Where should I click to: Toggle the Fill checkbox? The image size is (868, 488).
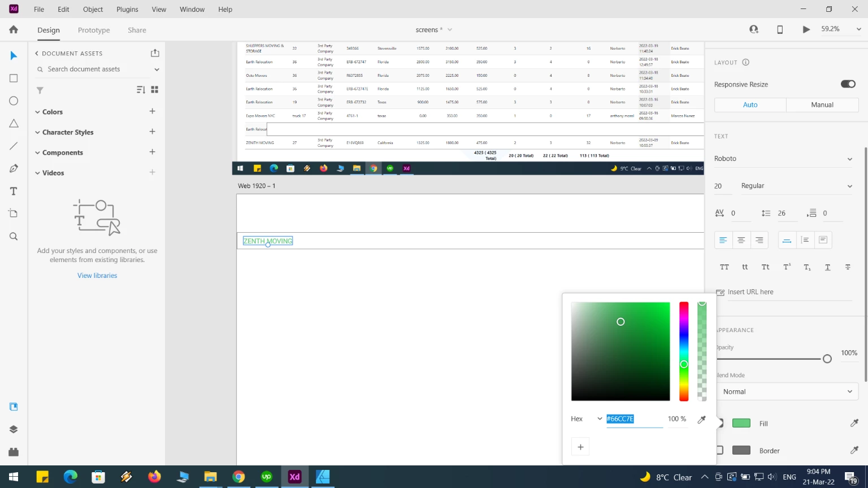pos(720,423)
